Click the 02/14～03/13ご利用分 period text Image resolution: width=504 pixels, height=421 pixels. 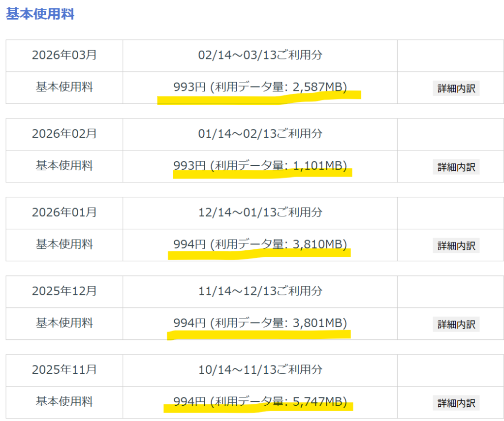click(x=260, y=55)
